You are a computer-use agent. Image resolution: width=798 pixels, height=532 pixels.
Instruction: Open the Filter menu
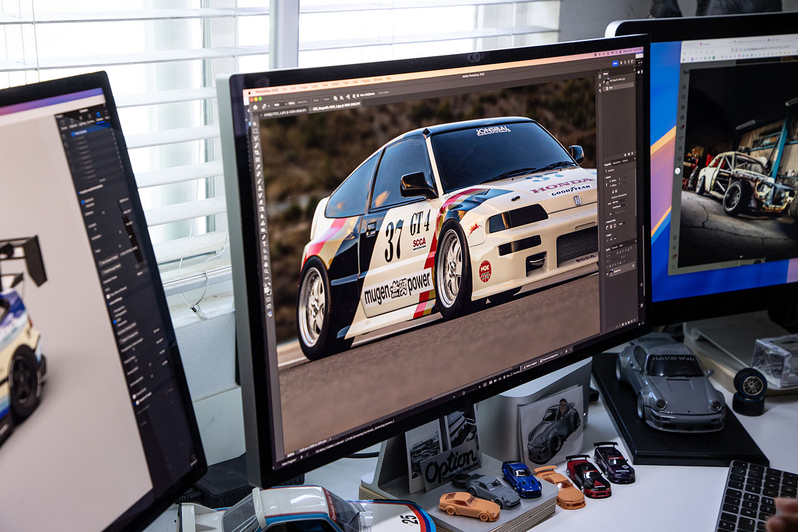tap(345, 83)
